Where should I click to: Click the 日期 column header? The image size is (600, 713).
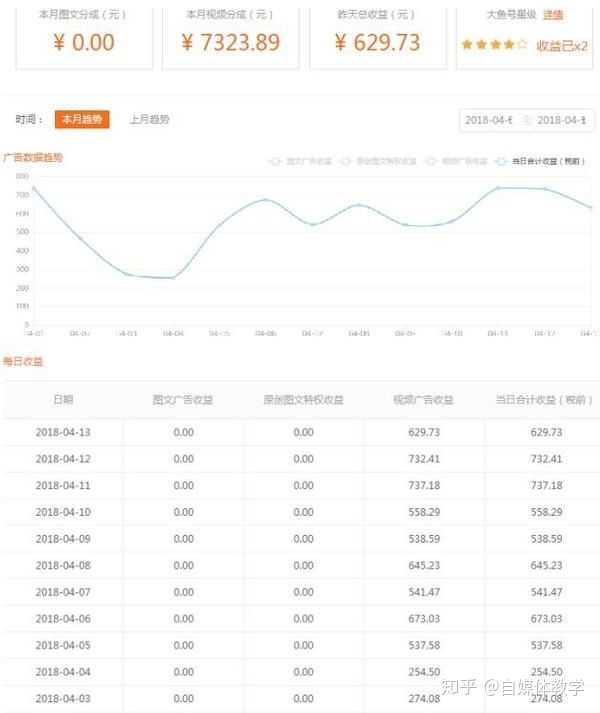[63, 400]
